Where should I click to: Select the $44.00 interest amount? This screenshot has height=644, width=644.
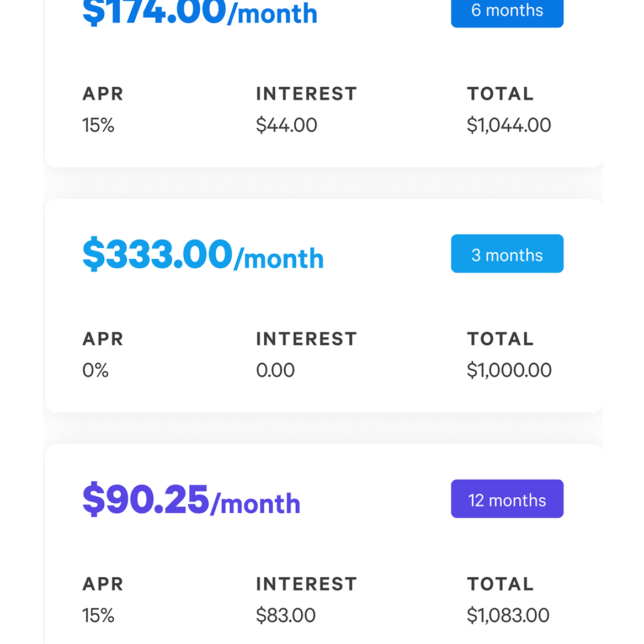click(x=286, y=125)
